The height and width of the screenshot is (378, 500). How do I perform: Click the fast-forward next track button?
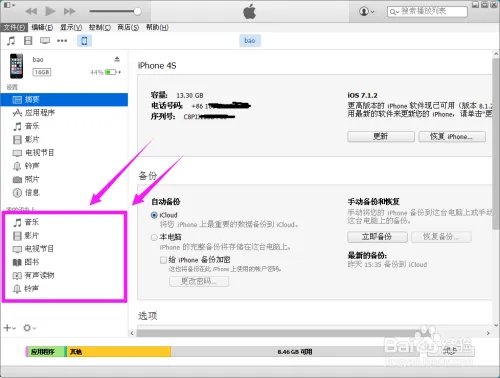point(69,11)
